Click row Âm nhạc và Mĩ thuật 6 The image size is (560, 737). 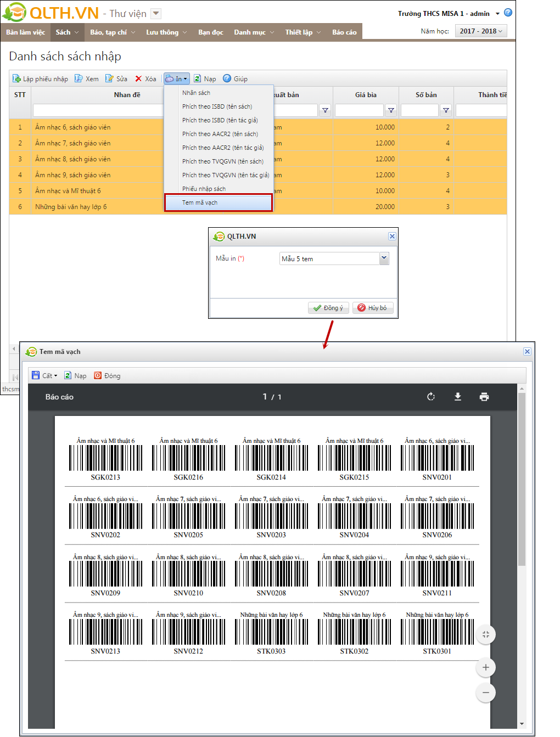[258, 190]
